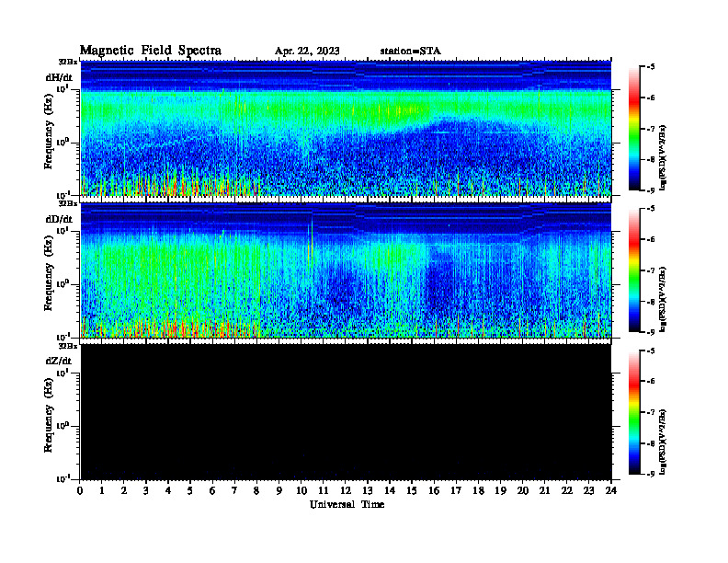
Task: Click the black dZ/dt spectrogram plot
Action: pos(346,411)
